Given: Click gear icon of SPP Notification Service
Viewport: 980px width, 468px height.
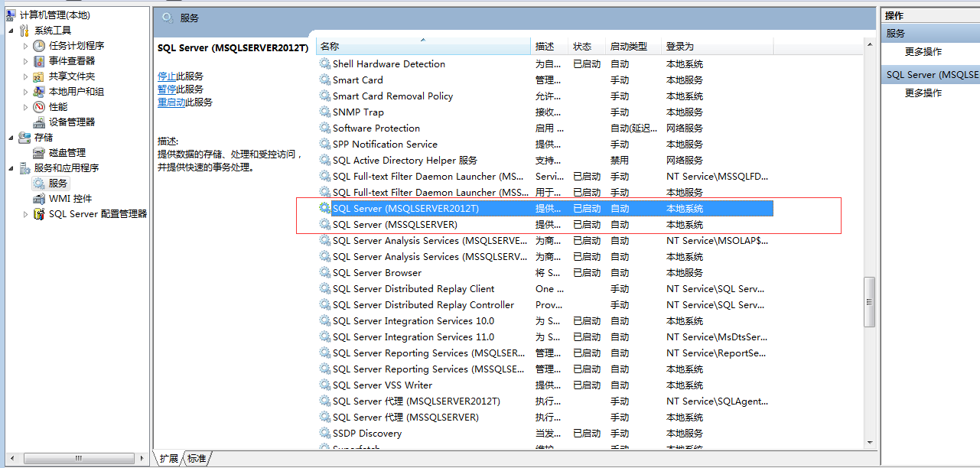Looking at the screenshot, I should click(x=325, y=145).
